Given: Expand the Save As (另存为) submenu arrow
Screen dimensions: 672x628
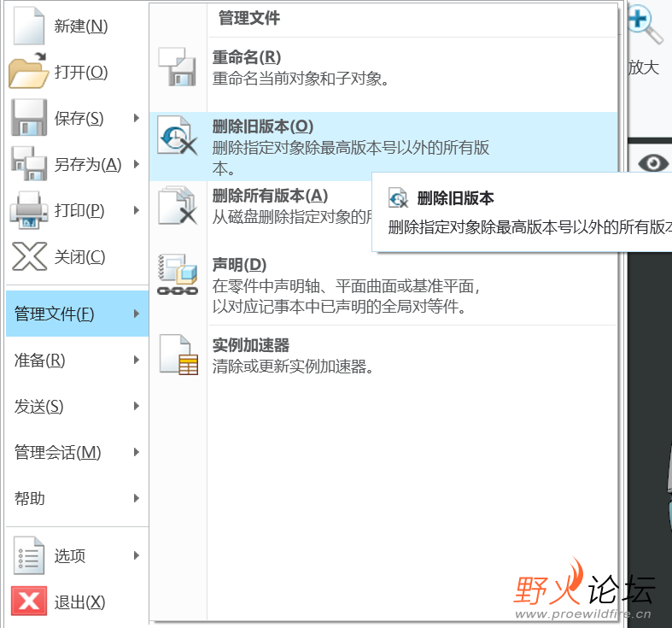Looking at the screenshot, I should coord(137,164).
